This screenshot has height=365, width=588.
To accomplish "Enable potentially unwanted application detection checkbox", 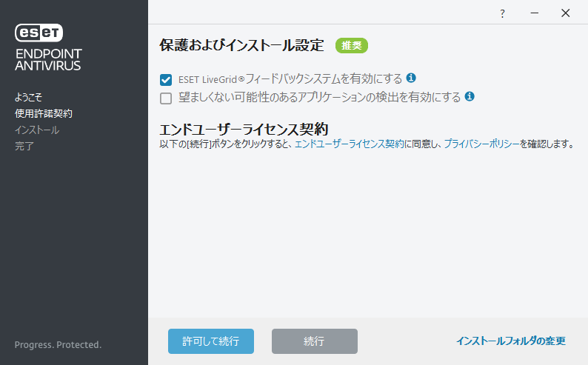I will tap(166, 98).
